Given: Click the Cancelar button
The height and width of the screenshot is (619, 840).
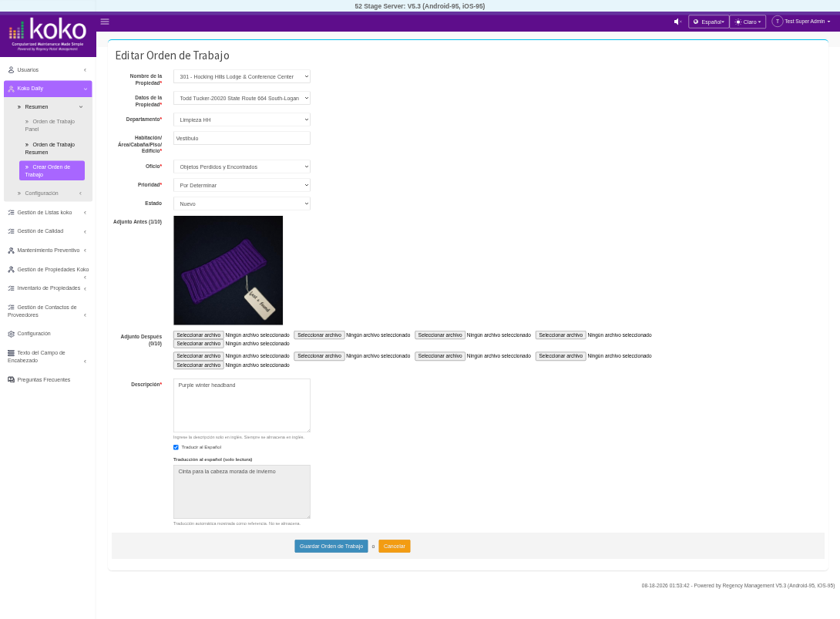Looking at the screenshot, I should pyautogui.click(x=395, y=546).
